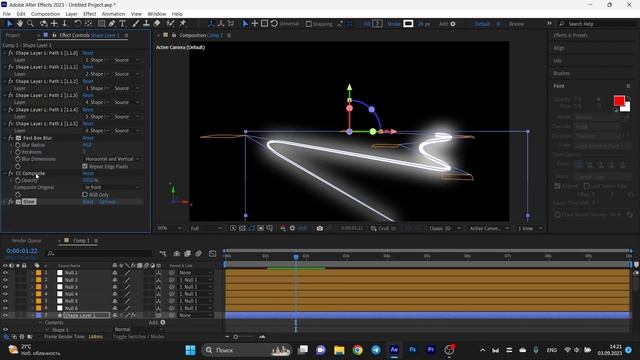Select the Puppet Pin tool

[x=182, y=24]
